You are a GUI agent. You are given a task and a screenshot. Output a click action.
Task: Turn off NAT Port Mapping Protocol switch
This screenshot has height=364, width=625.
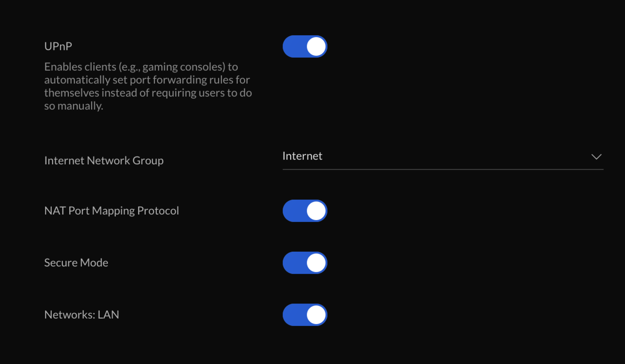click(x=305, y=211)
